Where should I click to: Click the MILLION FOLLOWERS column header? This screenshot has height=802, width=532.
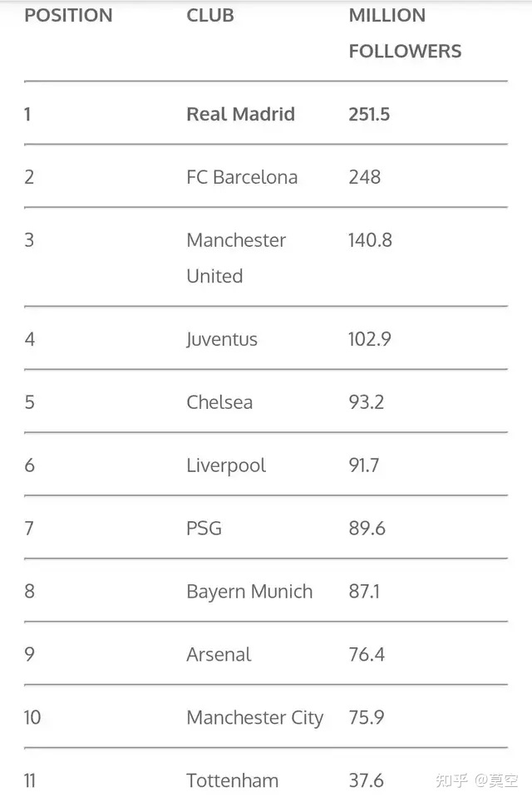(405, 33)
